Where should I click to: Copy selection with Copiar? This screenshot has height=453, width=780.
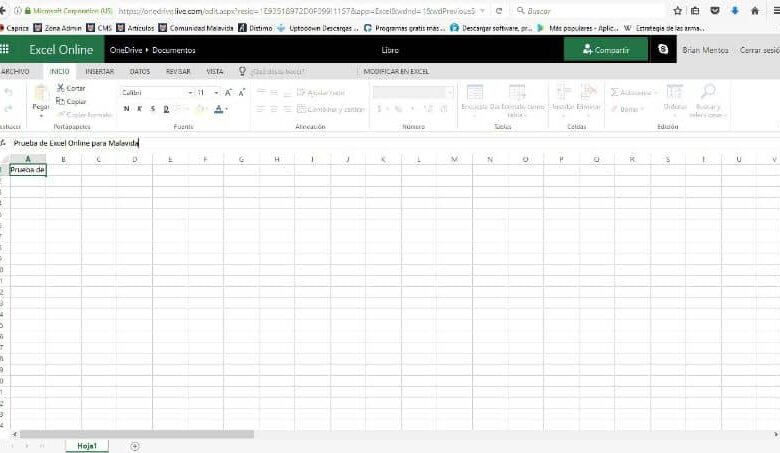tap(71, 101)
